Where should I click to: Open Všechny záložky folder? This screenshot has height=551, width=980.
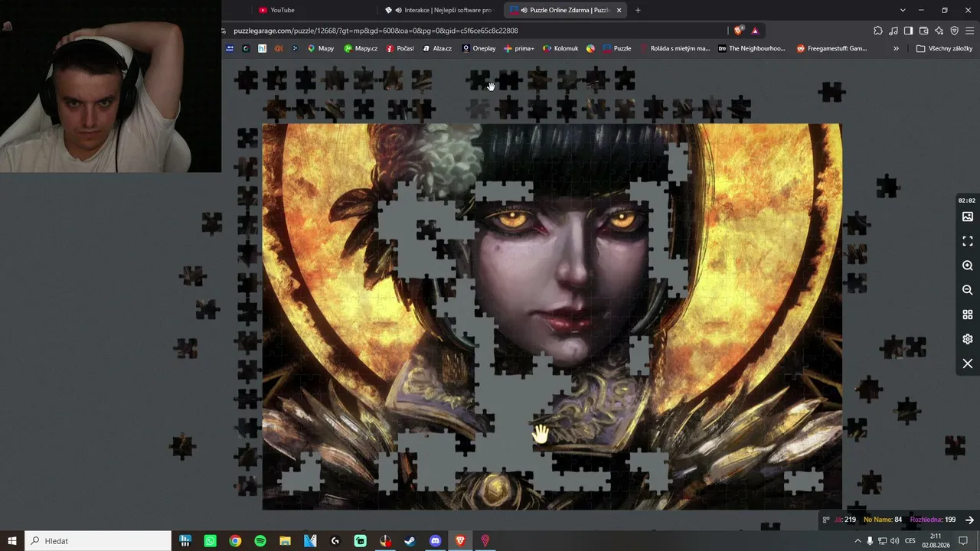click(944, 48)
